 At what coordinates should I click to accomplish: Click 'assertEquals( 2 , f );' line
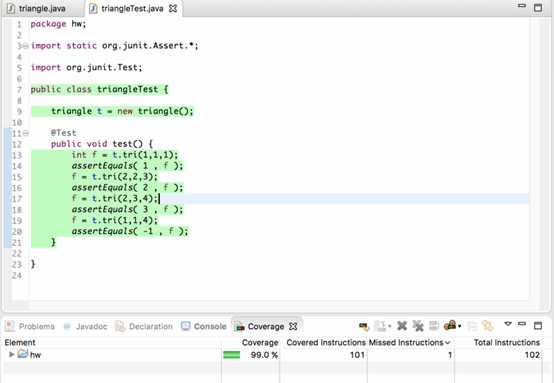tap(128, 188)
